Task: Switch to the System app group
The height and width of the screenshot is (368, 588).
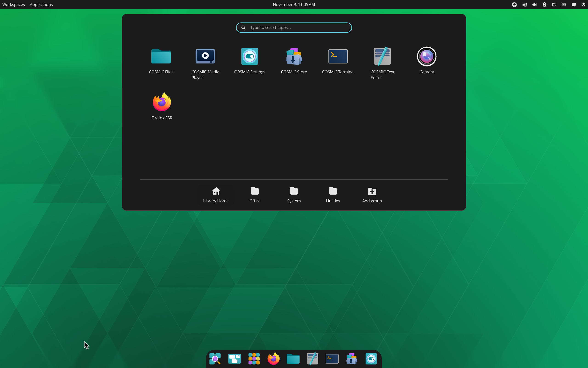Action: tap(294, 195)
